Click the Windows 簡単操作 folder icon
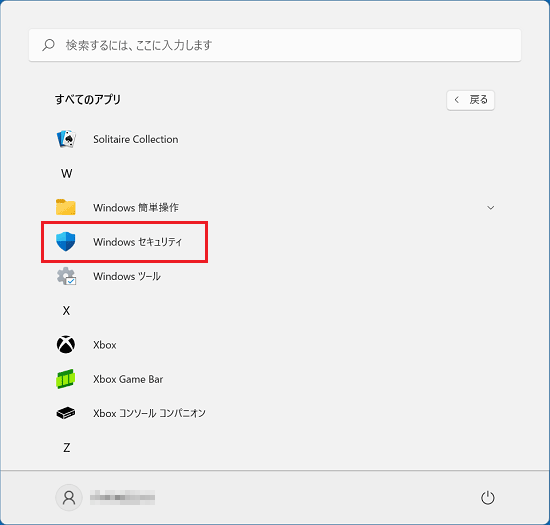Screen dimensions: 550x525 click(x=66, y=207)
